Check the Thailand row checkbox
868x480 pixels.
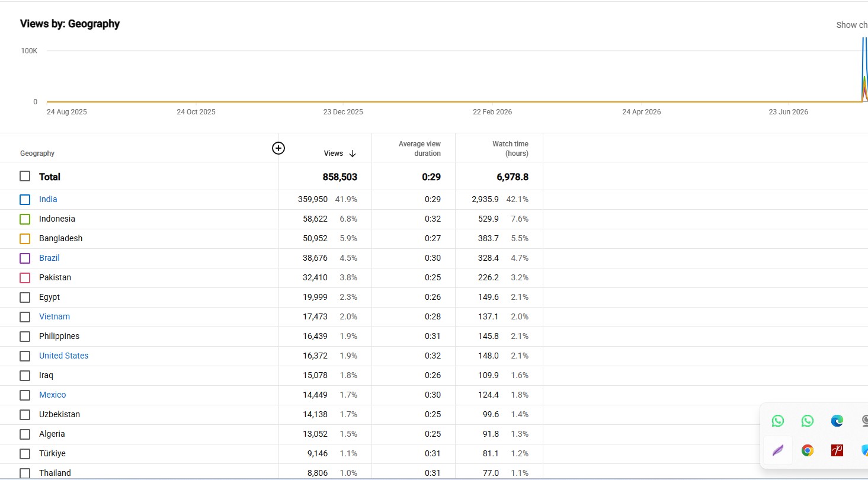coord(25,473)
